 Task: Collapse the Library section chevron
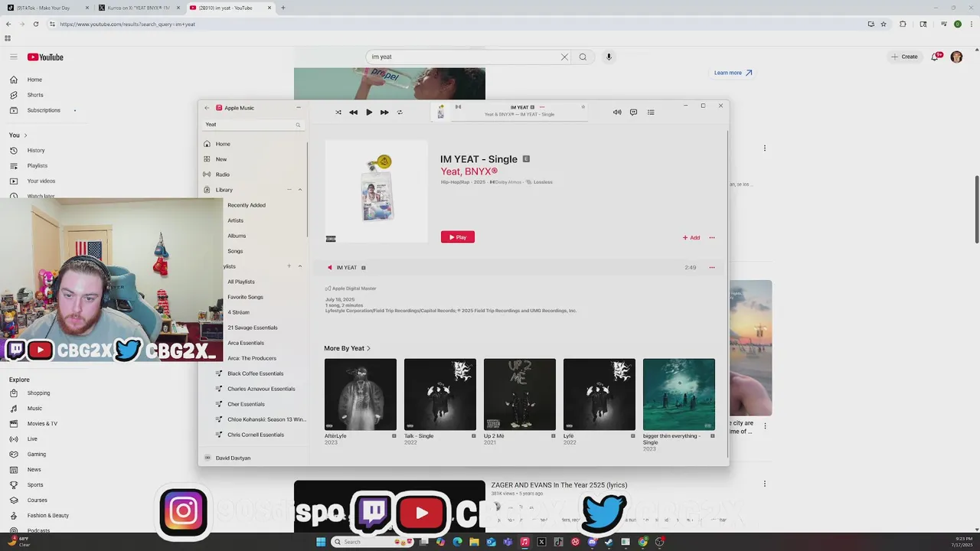point(300,190)
